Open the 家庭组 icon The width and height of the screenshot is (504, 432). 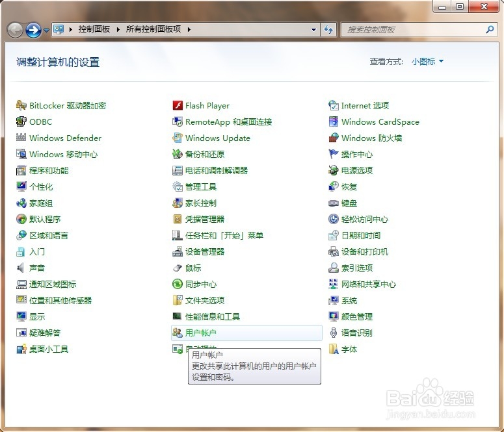pyautogui.click(x=21, y=203)
